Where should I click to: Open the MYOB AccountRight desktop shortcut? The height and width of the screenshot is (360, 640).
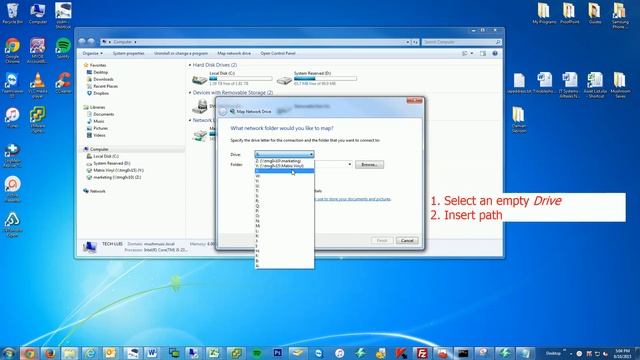[x=38, y=50]
